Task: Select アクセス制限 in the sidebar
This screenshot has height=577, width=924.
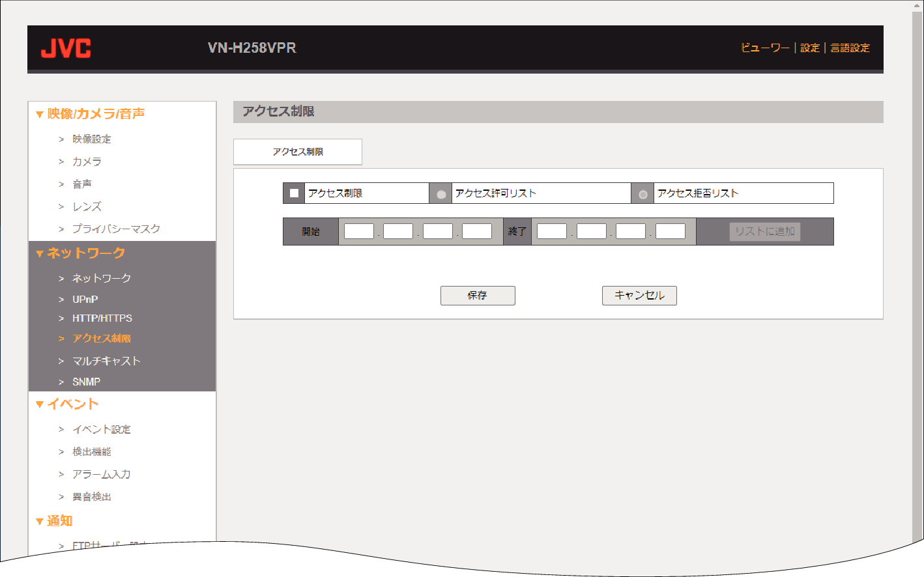Action: 101,338
